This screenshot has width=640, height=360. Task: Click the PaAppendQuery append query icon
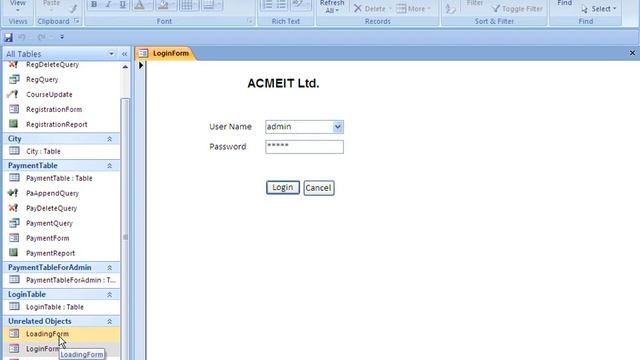coord(13,193)
